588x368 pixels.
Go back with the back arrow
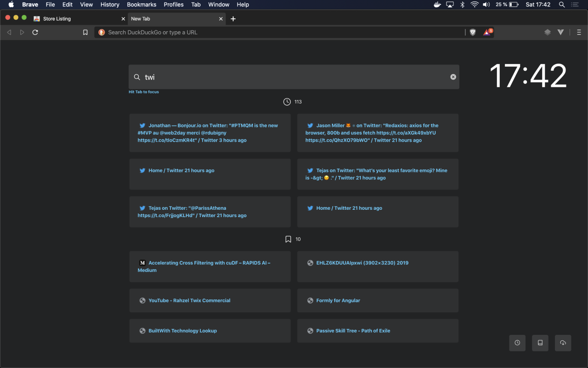9,32
